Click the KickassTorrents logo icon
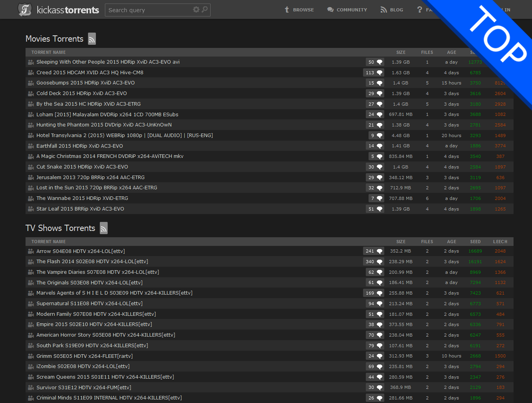 25,10
